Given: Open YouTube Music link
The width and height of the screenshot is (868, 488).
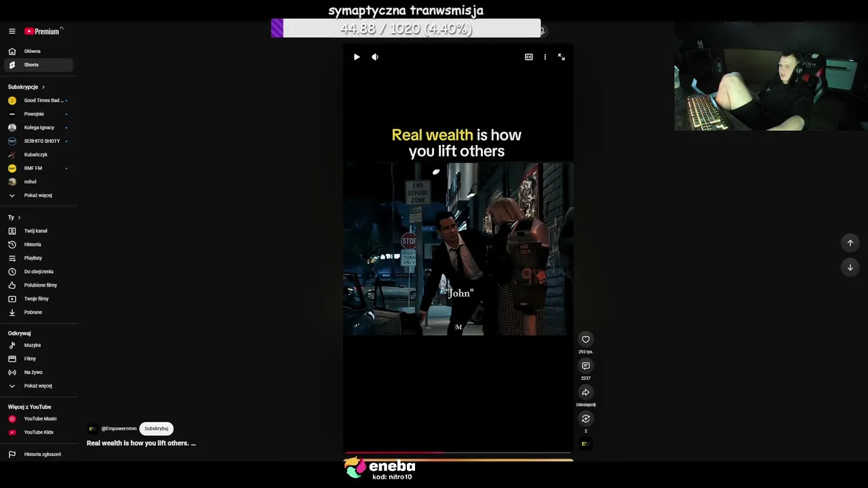Looking at the screenshot, I should click(x=39, y=419).
